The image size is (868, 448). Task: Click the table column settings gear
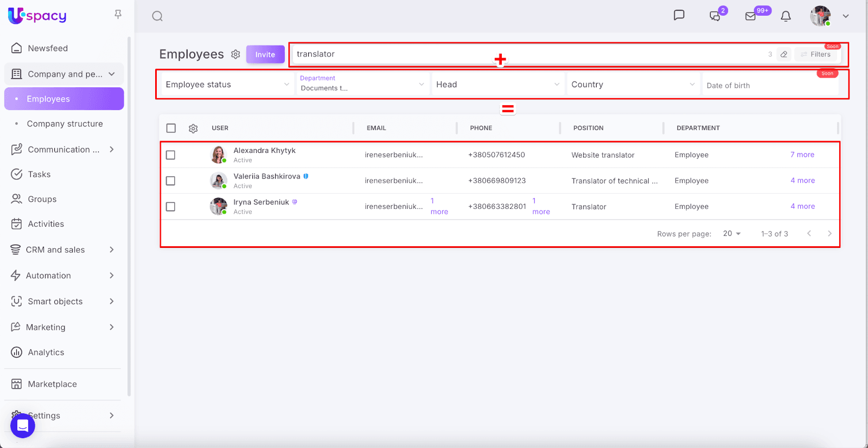point(193,129)
